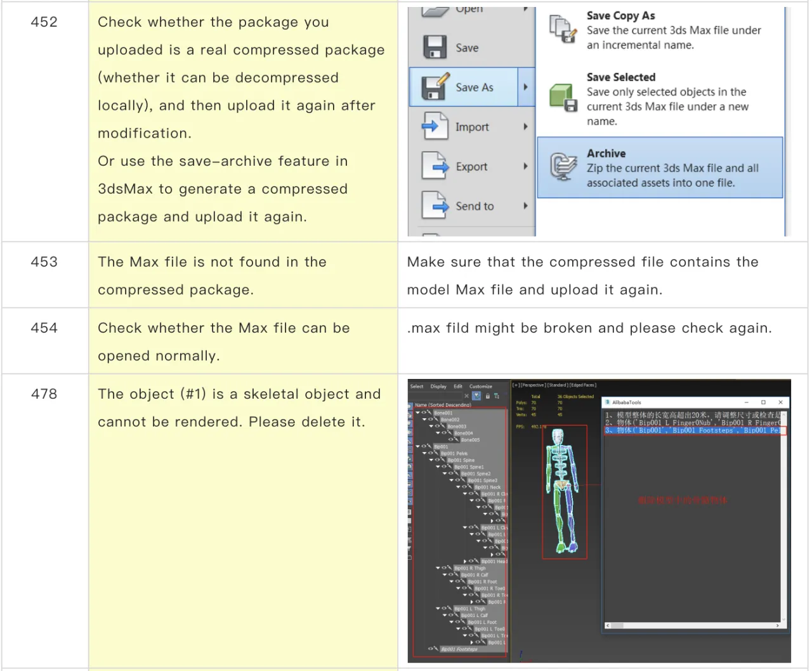This screenshot has width=812, height=671.
Task: Hide the Bip001 Pelvis object via eye icon
Action: click(431, 453)
